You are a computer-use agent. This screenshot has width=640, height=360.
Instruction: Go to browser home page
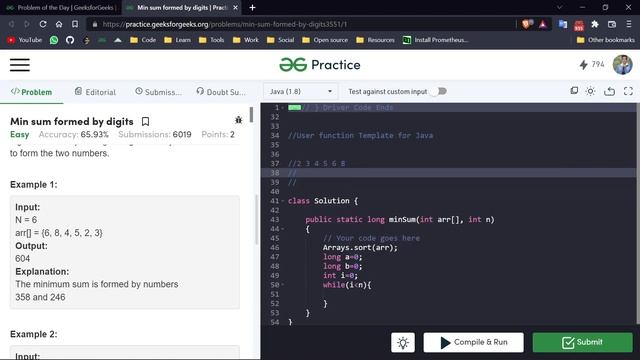(x=59, y=24)
